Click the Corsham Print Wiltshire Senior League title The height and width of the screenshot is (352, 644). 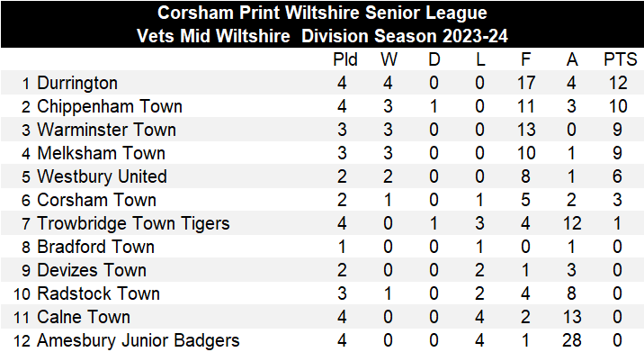(x=322, y=13)
